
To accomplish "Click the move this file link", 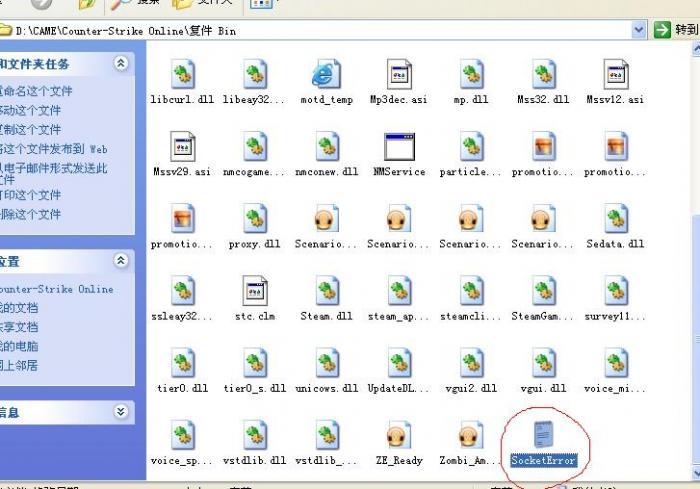I will tap(31, 110).
